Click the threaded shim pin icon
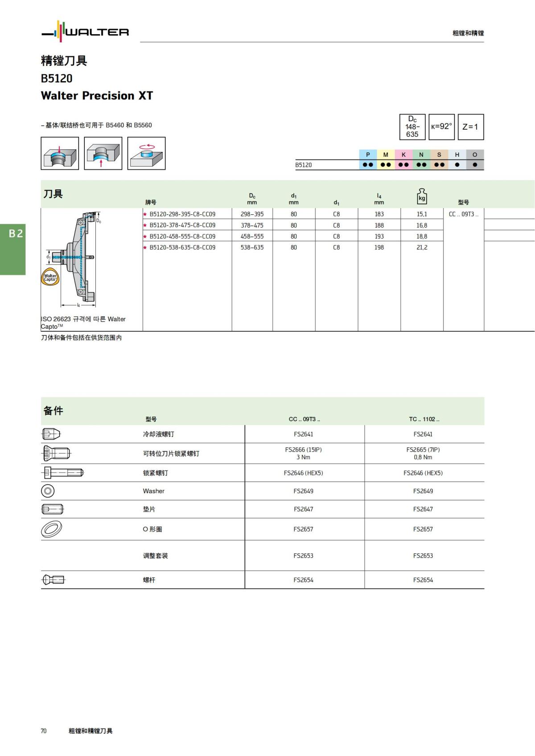The height and width of the screenshot is (756, 535). click(x=53, y=509)
